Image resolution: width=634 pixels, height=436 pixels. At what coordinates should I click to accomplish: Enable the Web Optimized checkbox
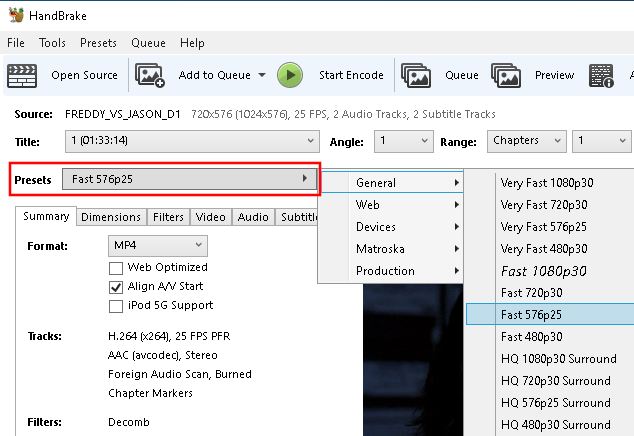116,268
